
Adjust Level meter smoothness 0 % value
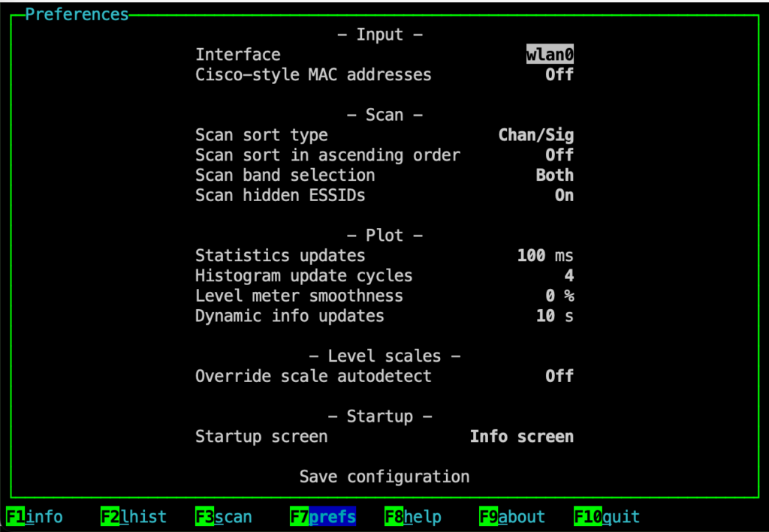click(559, 296)
